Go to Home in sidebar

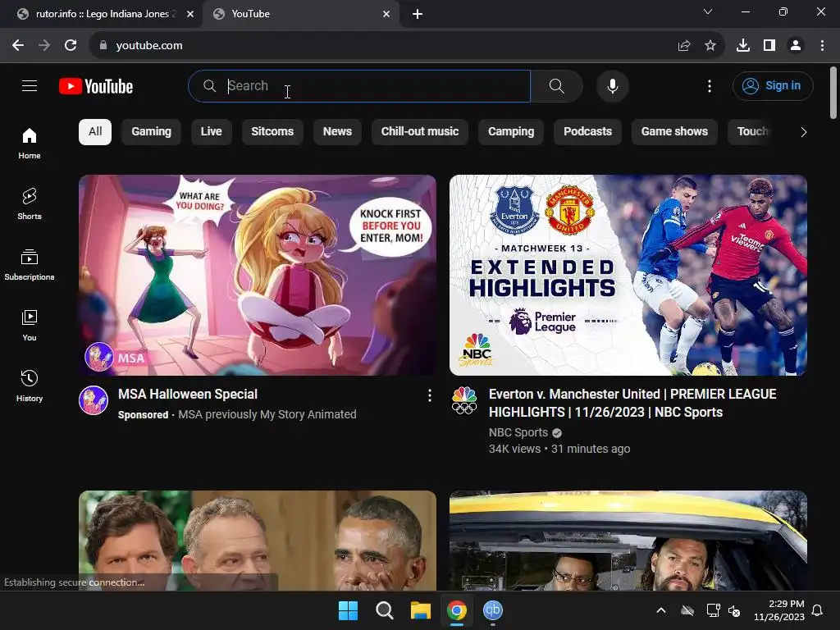[x=30, y=143]
